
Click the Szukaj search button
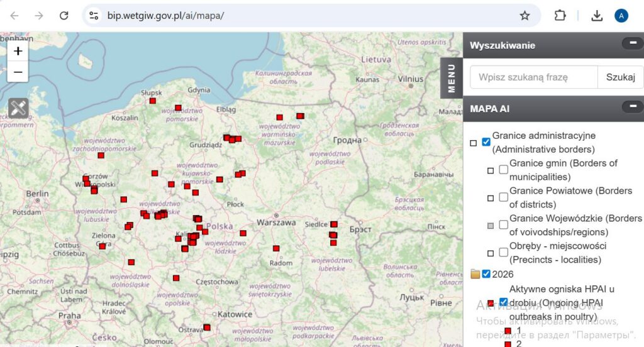(620, 77)
